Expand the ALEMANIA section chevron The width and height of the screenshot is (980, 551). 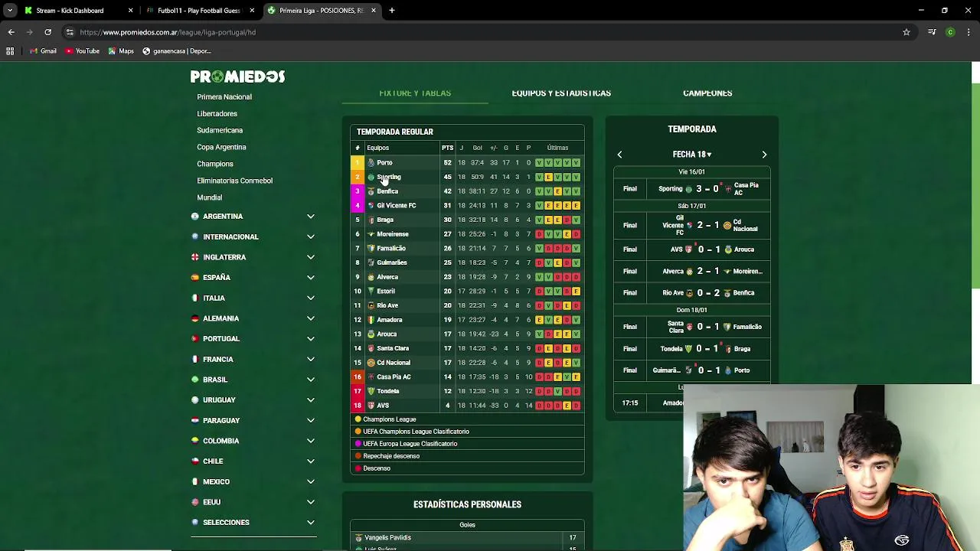(x=311, y=318)
